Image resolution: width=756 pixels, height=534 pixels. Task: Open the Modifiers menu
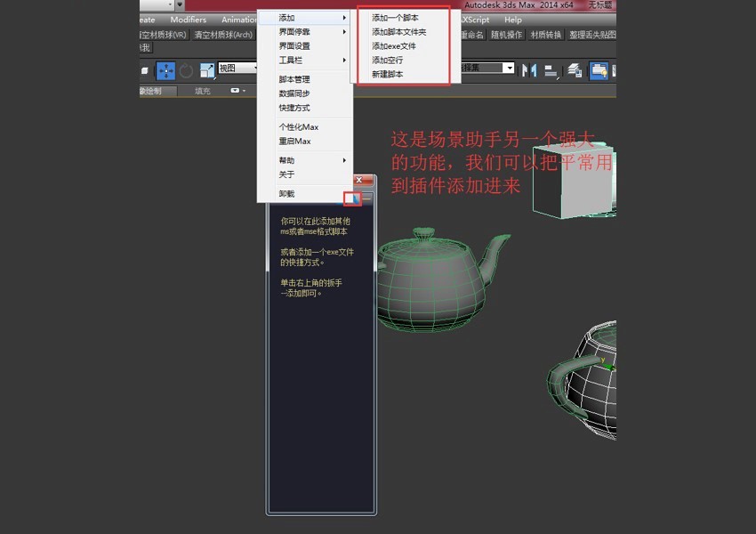pos(188,19)
